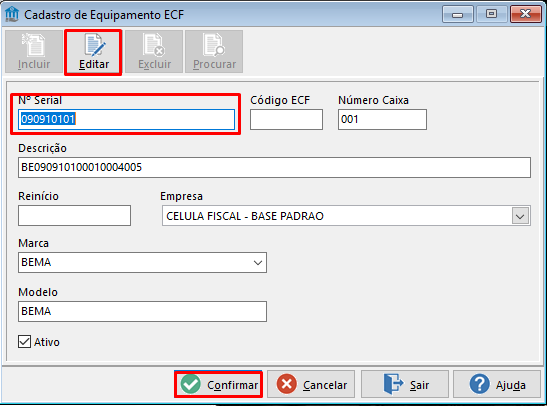Click the Empresa label text
Viewport: 547px width, 406px height.
(181, 196)
